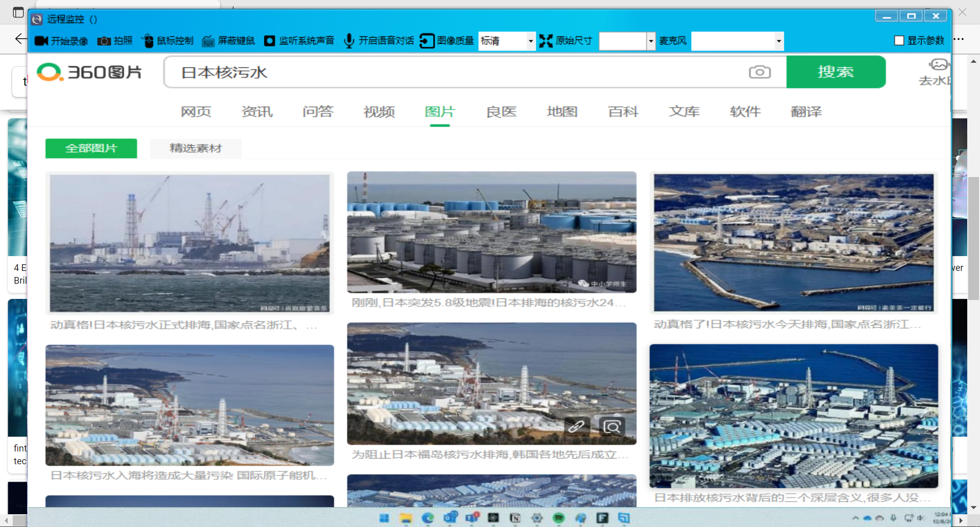Click camera icon in search box
980x527 pixels.
click(x=759, y=72)
